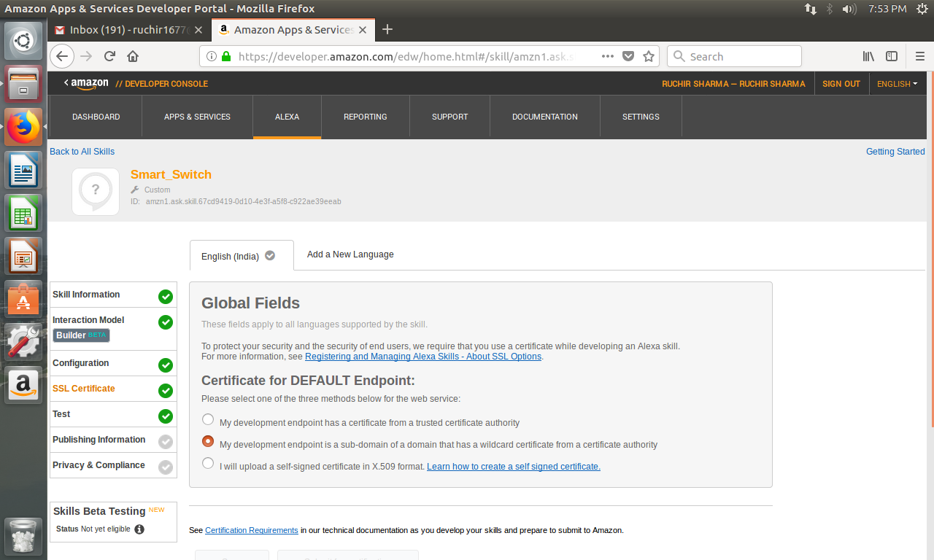Open SUPPORT navigation tab

point(449,117)
